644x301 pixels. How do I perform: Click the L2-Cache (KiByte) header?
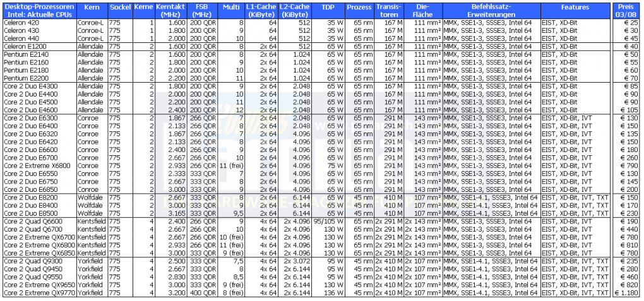click(x=294, y=11)
